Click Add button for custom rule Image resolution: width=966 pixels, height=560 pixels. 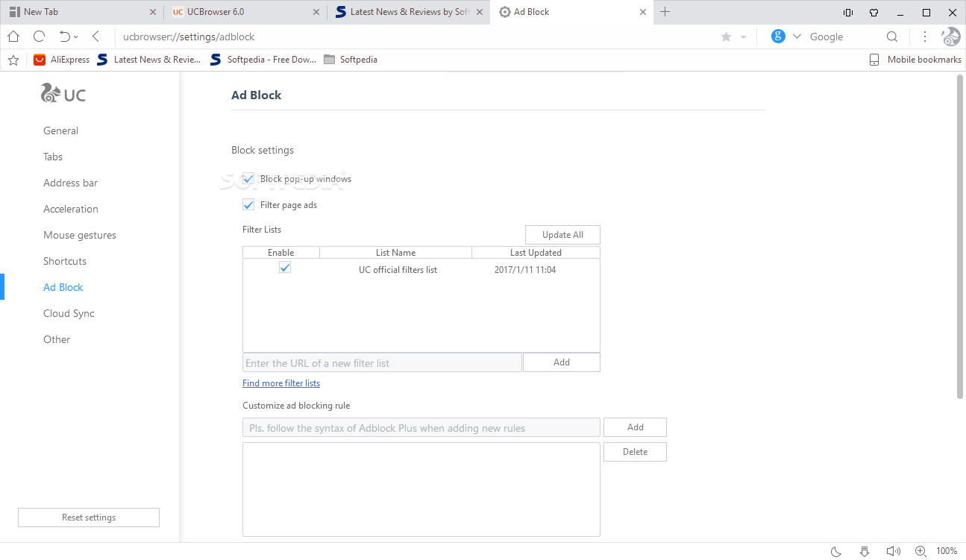pyautogui.click(x=636, y=427)
